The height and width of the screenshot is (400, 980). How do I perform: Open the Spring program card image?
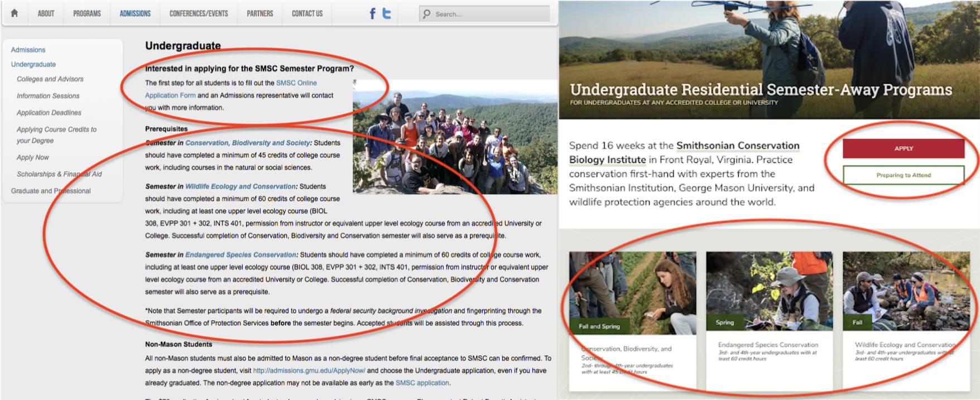[x=769, y=291]
